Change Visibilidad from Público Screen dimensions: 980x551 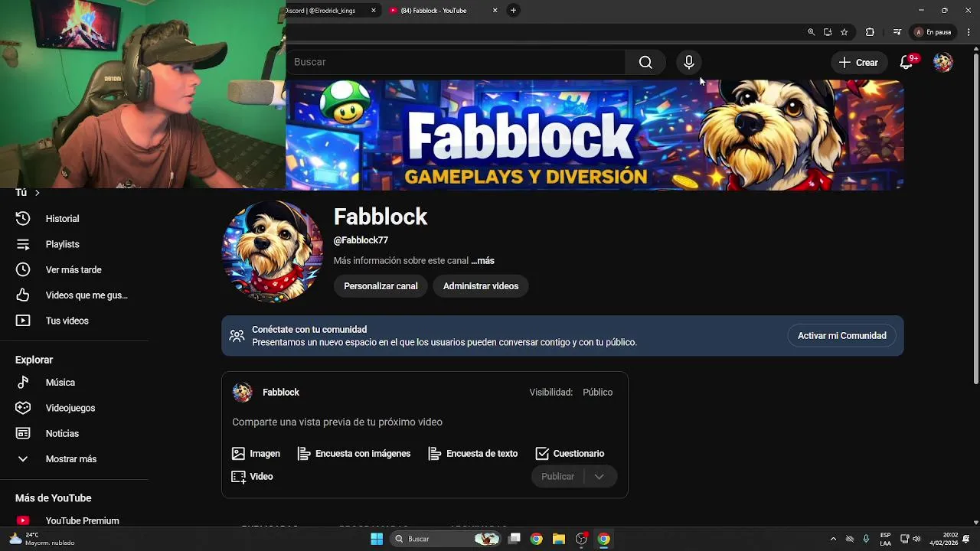click(597, 392)
